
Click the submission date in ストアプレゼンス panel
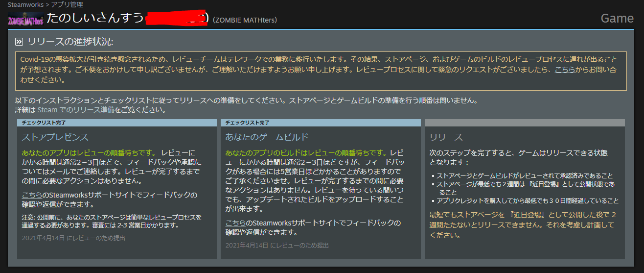coord(73,238)
